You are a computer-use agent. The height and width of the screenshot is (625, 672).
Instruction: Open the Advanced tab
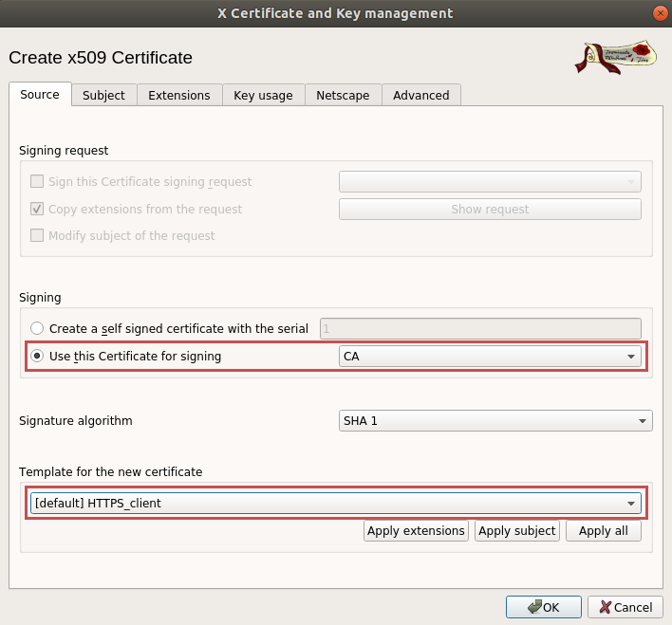[x=420, y=95]
